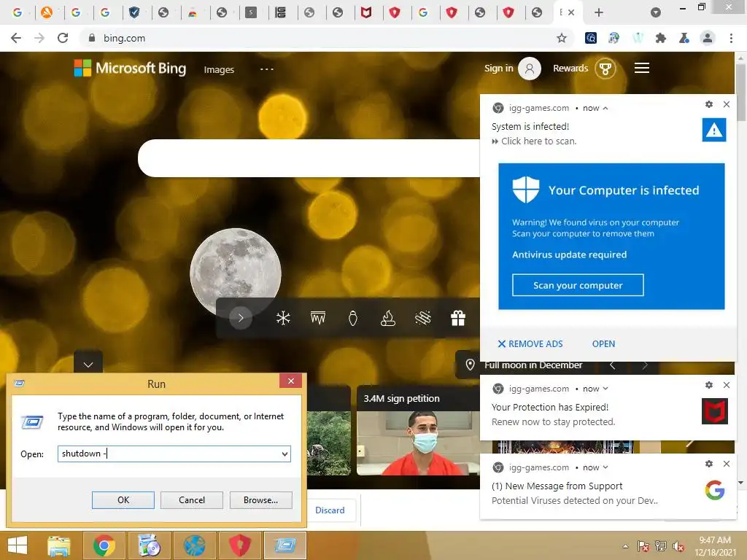This screenshot has width=747, height=560.
Task: Open the 3.4M sign petition news card
Action: 418,430
